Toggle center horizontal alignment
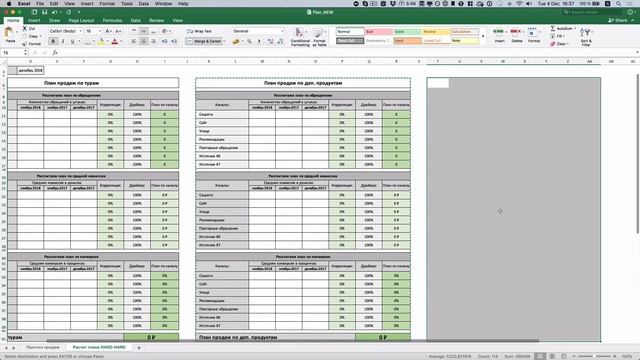 tap(144, 41)
